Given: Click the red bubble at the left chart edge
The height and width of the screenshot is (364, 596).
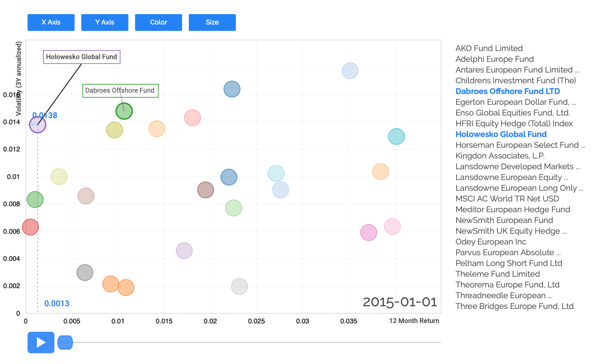Looking at the screenshot, I should click(x=30, y=227).
